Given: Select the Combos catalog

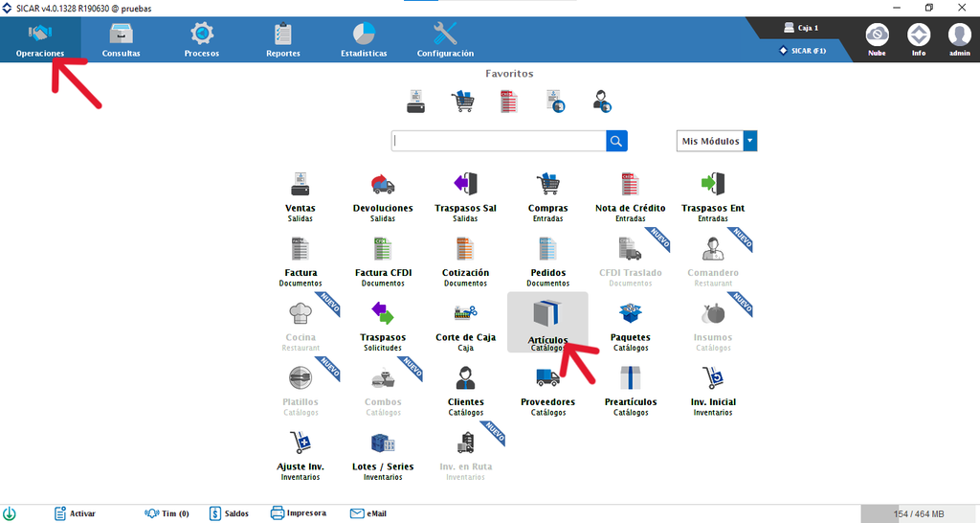Looking at the screenshot, I should click(383, 391).
